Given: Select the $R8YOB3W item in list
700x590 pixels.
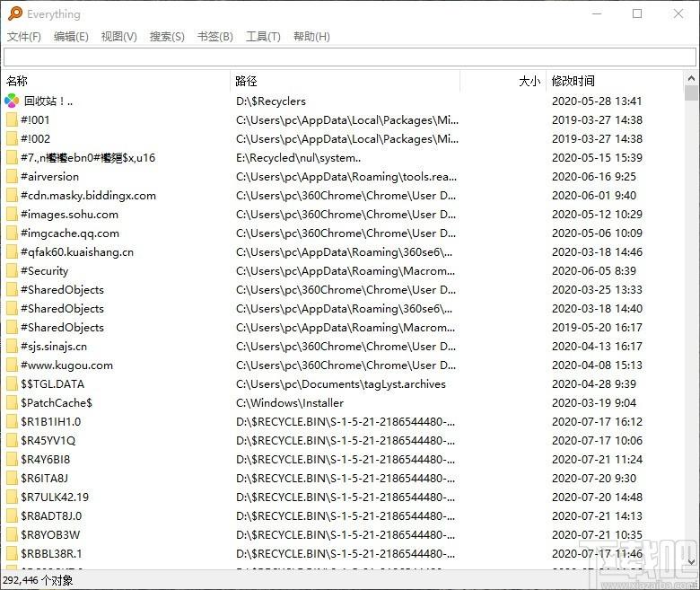Looking at the screenshot, I should 50,535.
